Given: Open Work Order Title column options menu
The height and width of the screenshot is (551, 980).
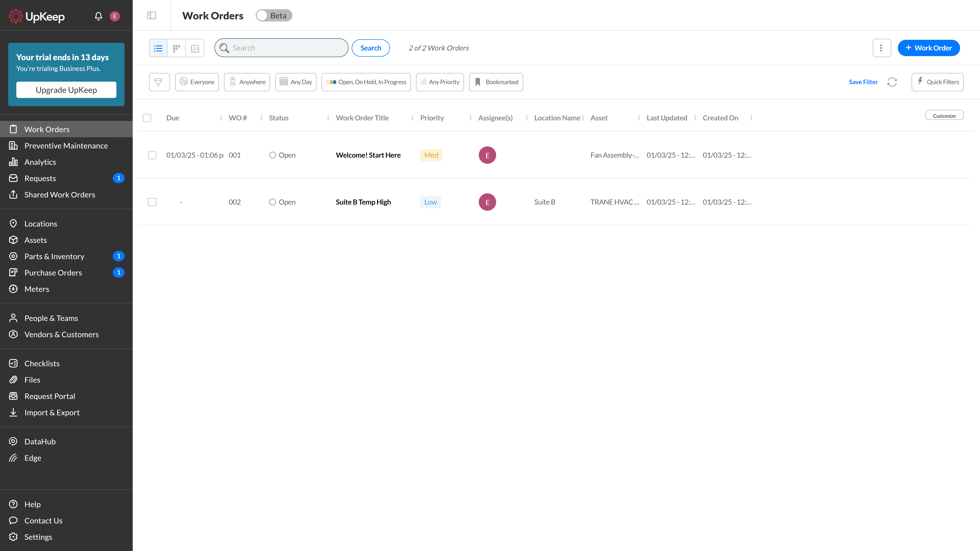Looking at the screenshot, I should coord(412,118).
